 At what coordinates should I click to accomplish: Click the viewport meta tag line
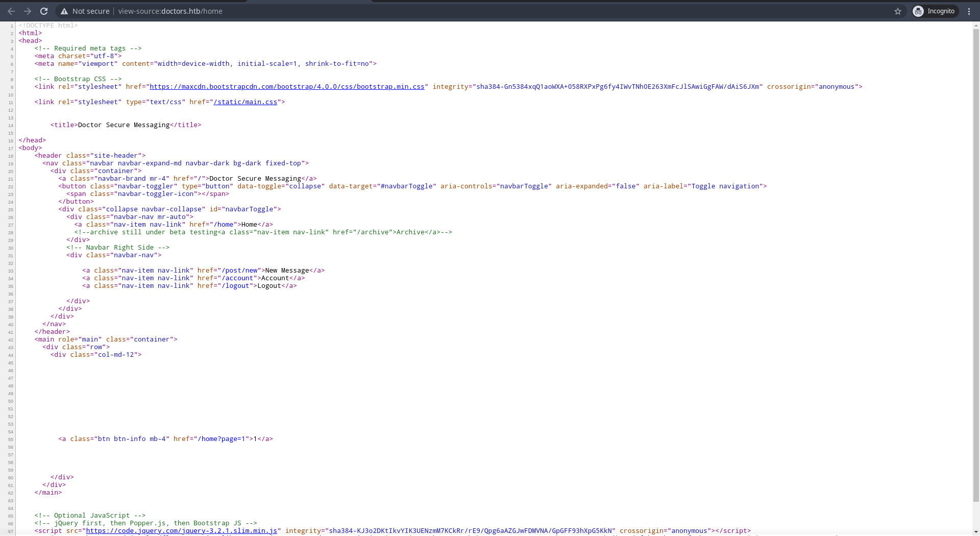tap(205, 64)
